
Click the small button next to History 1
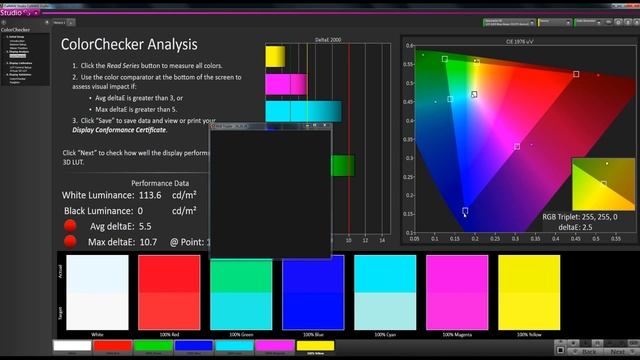click(71, 22)
